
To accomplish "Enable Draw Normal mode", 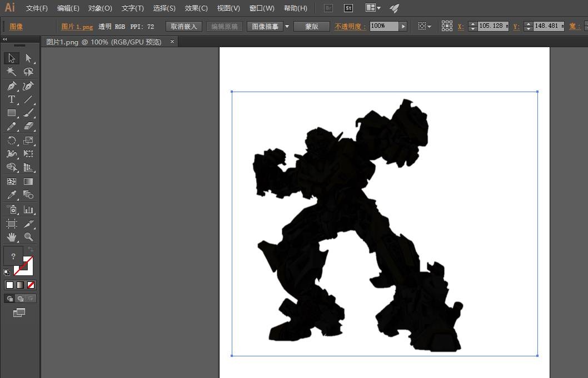I will coord(10,299).
